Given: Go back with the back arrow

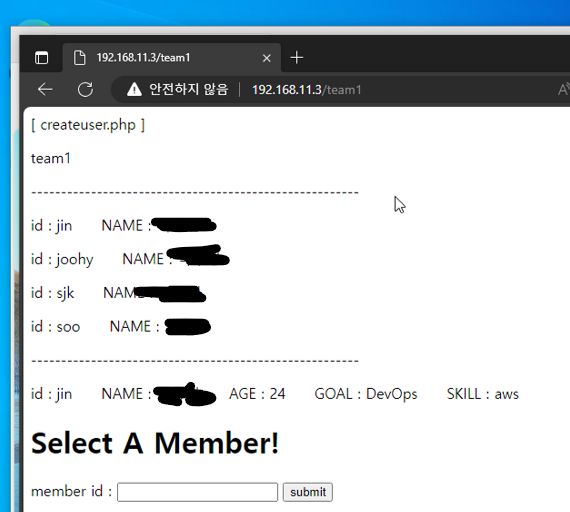Looking at the screenshot, I should point(45,89).
